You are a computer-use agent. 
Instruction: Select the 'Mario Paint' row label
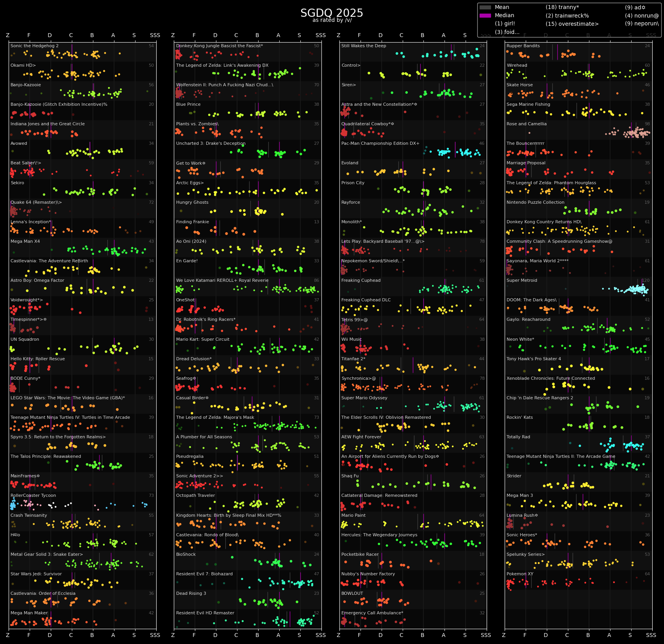[x=353, y=516]
